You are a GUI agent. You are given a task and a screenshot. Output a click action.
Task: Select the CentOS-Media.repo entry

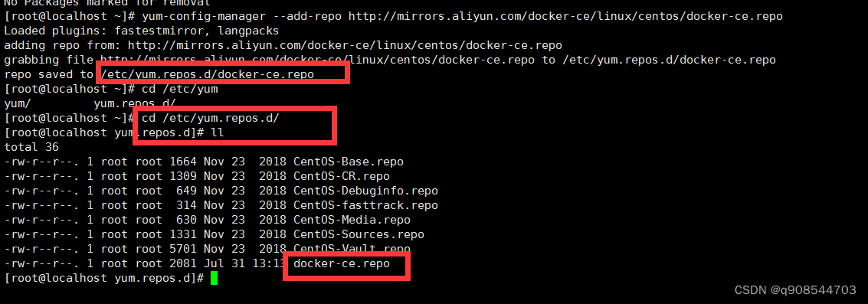pos(352,220)
